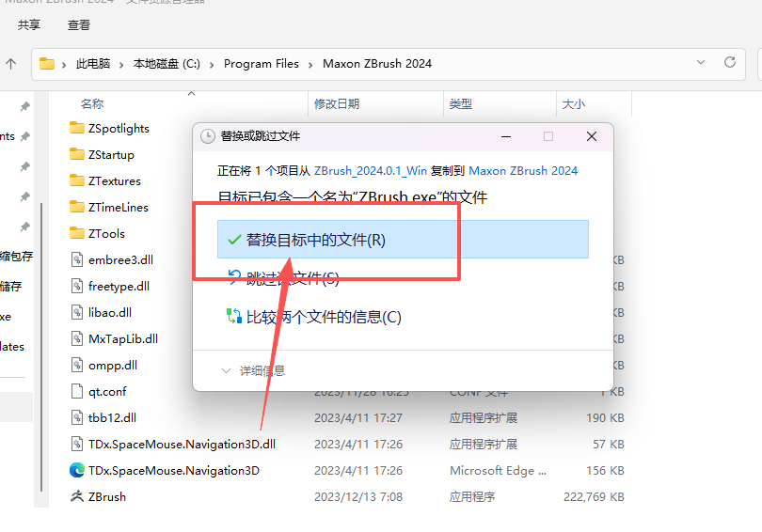Sort files by the 修改日期 column
Screen dimensions: 762x532
[337, 104]
